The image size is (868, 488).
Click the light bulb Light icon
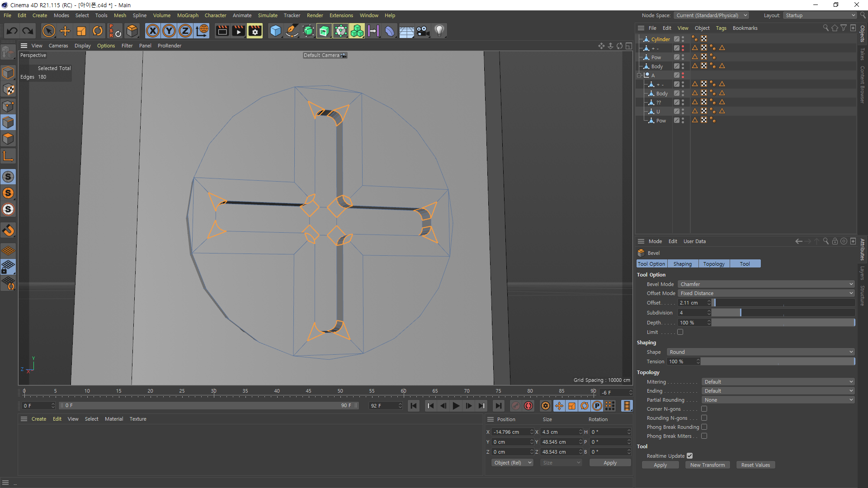439,31
